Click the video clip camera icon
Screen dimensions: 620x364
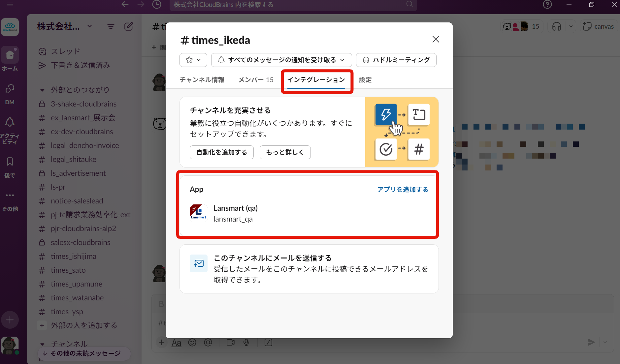[231, 343]
